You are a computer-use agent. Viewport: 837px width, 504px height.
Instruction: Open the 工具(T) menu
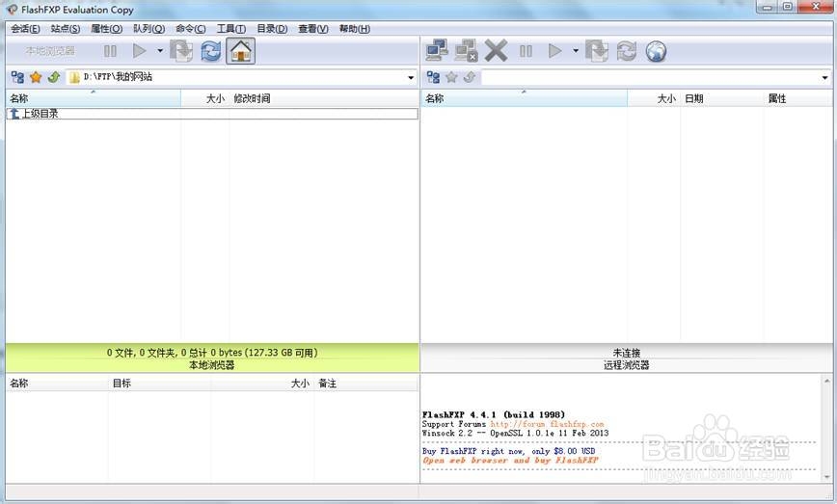click(x=231, y=29)
